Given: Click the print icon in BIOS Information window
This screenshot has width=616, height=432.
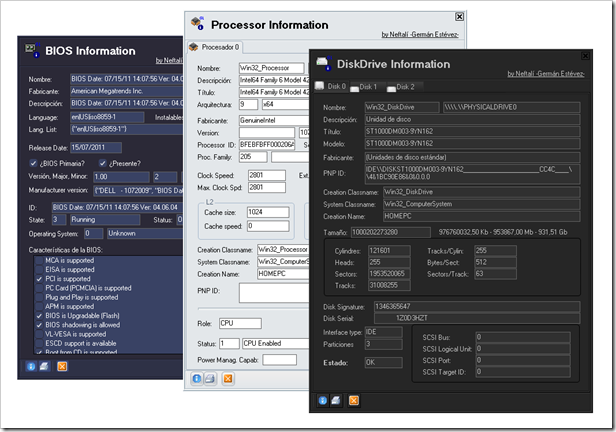Looking at the screenshot, I should point(44,366).
